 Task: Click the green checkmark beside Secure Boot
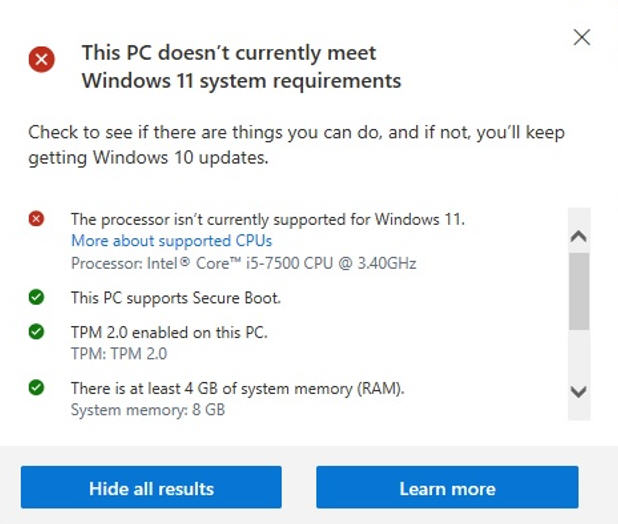[x=37, y=297]
